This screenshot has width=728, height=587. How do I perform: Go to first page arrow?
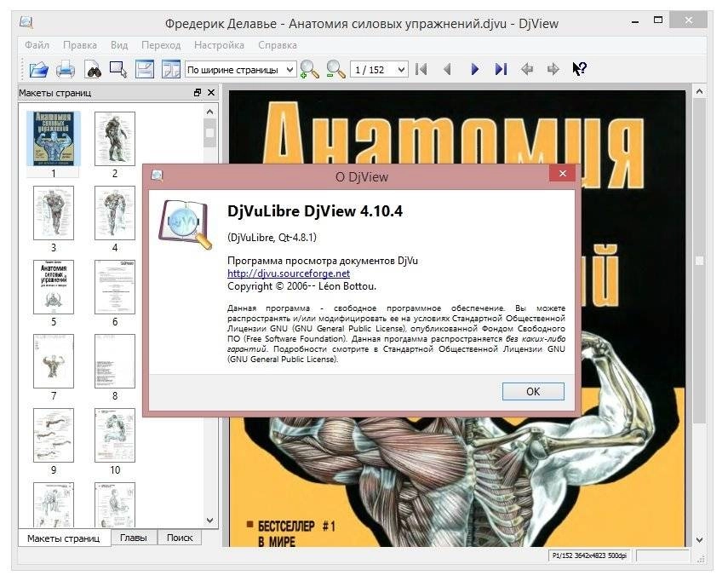click(x=421, y=70)
